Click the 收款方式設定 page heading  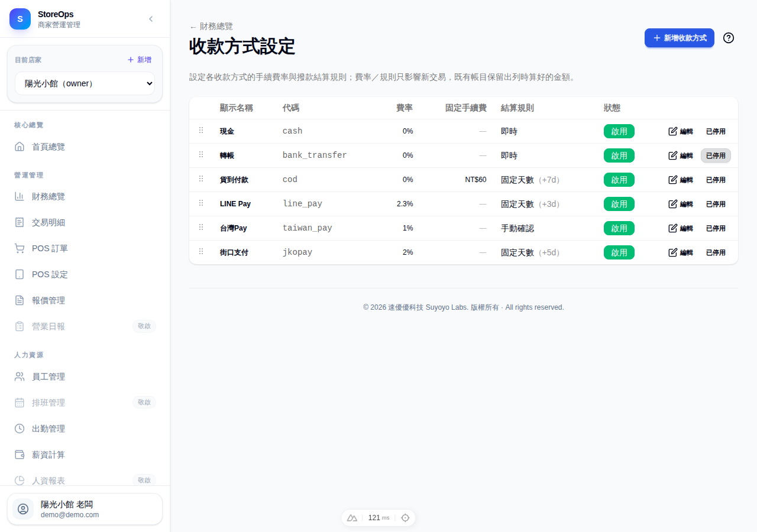[242, 46]
